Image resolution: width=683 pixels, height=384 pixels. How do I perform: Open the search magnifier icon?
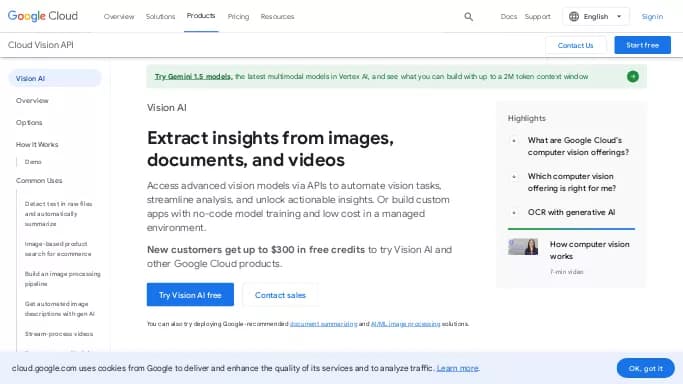468,17
